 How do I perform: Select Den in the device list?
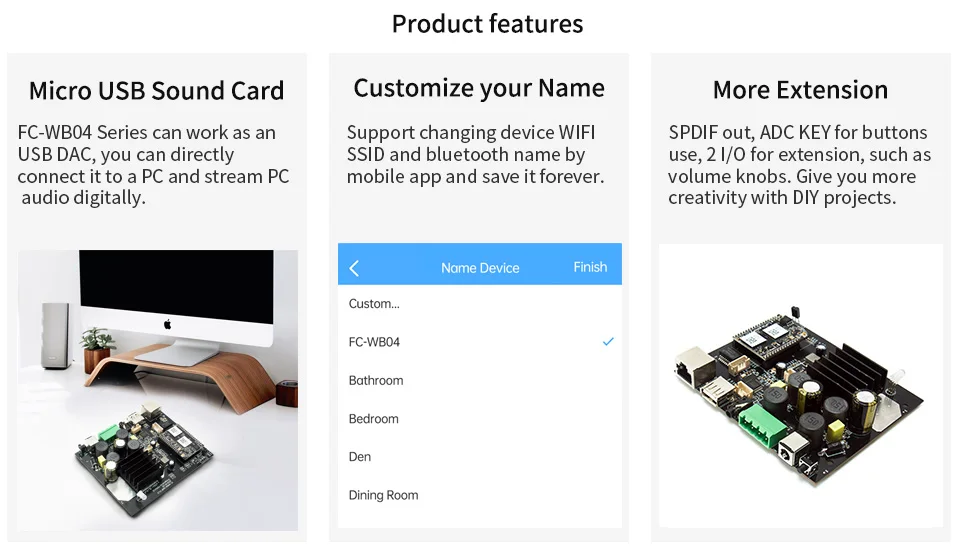[x=480, y=457]
